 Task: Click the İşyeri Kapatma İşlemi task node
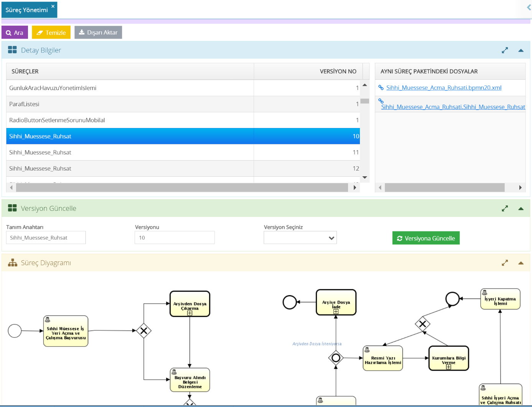[x=500, y=299]
